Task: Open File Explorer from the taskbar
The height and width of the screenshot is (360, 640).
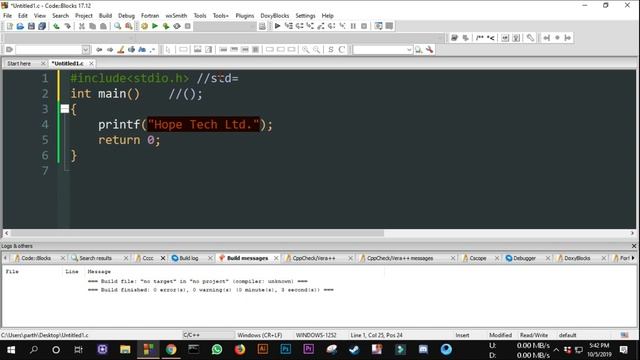Action: (125, 350)
